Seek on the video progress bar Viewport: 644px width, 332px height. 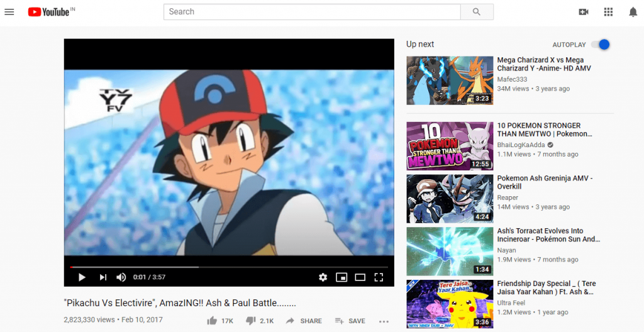click(x=229, y=267)
